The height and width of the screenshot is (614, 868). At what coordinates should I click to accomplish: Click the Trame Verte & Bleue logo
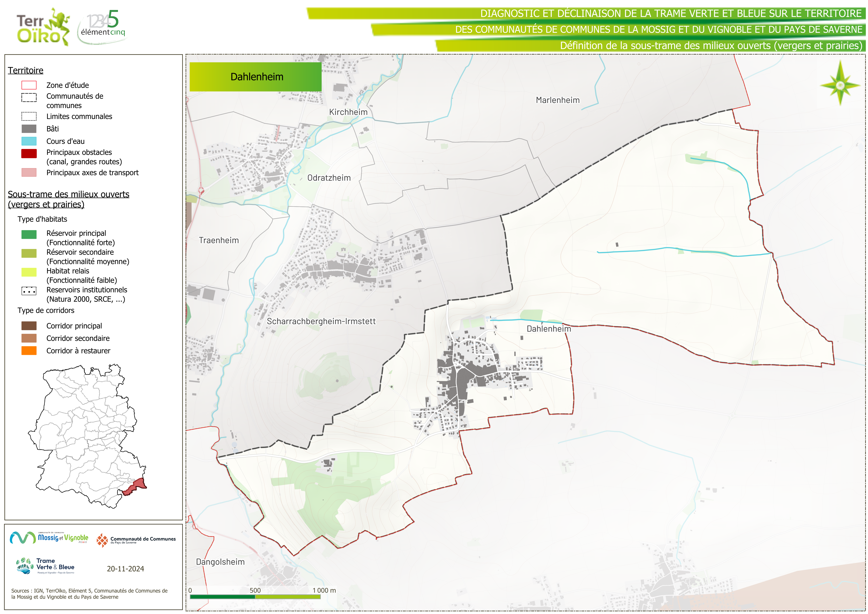point(45,566)
